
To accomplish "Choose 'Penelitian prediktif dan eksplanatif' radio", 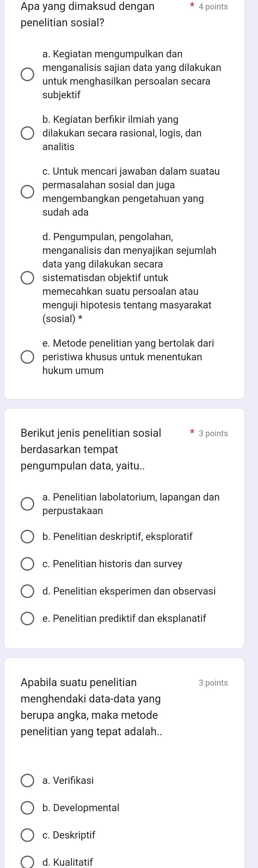I will click(28, 618).
